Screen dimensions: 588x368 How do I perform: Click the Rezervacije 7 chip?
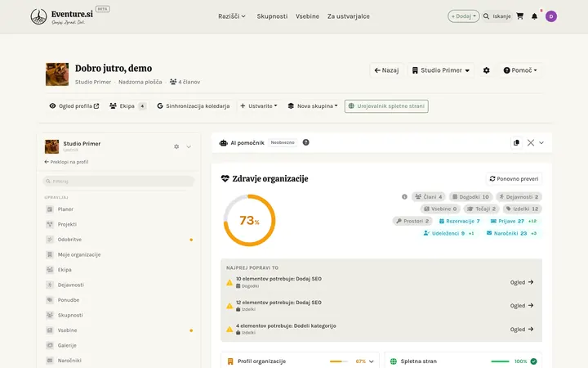pos(459,221)
